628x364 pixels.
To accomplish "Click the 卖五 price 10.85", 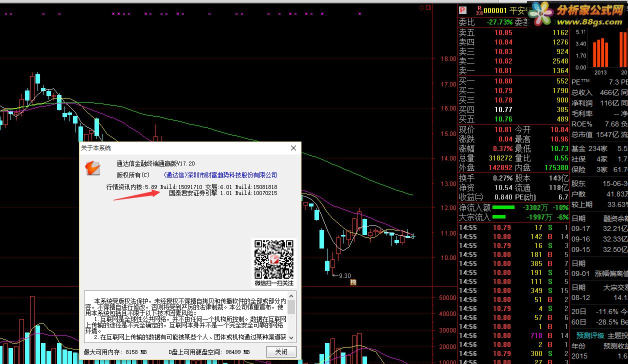I will click(x=503, y=32).
